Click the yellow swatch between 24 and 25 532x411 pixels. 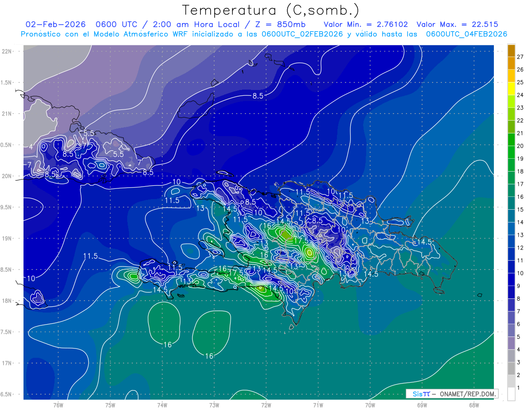[x=511, y=89]
